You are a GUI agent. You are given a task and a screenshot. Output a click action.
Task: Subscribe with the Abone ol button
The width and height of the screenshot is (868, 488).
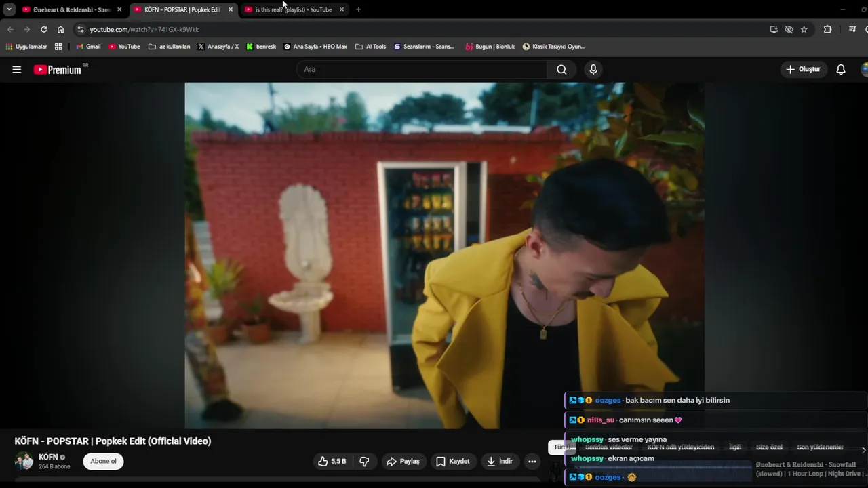pos(104,461)
